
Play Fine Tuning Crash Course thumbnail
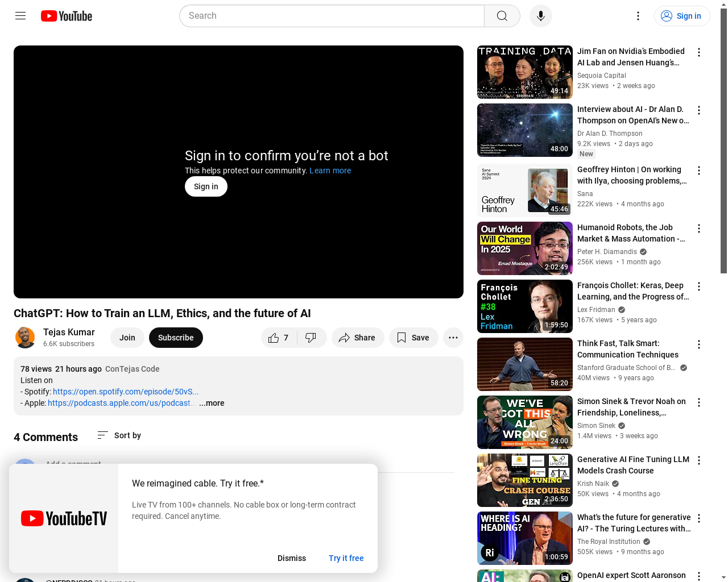pyautogui.click(x=525, y=480)
